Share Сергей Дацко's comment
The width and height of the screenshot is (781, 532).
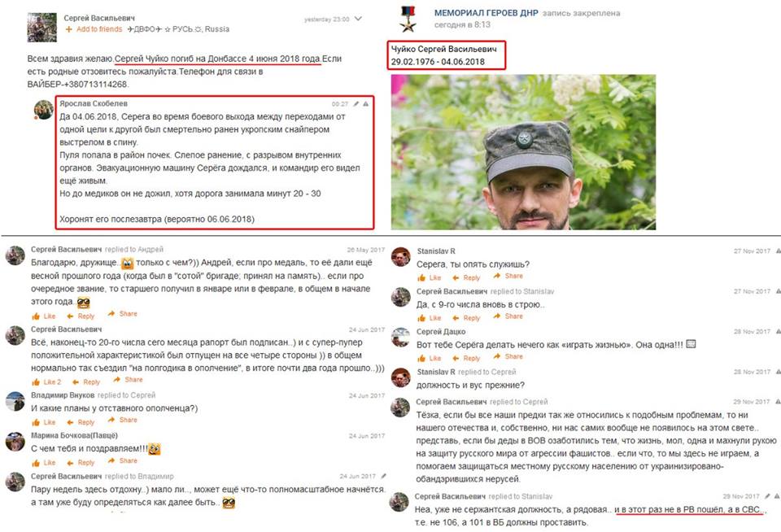[x=508, y=356]
